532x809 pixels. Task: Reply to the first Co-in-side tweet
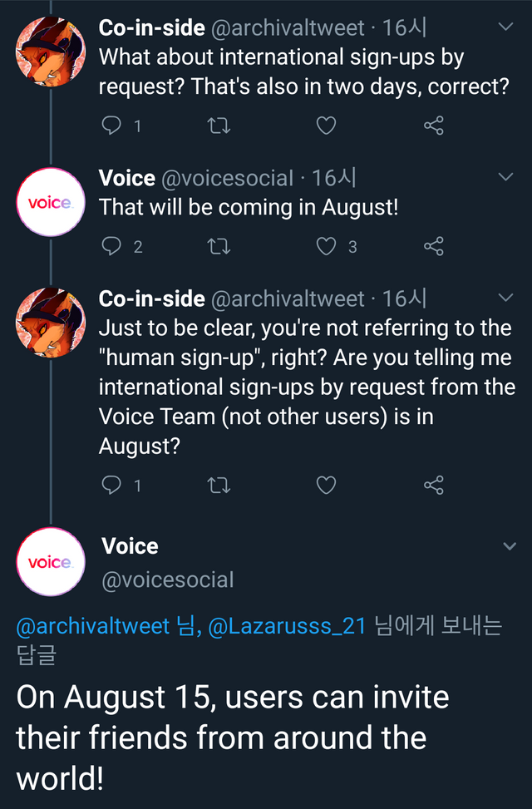click(111, 126)
